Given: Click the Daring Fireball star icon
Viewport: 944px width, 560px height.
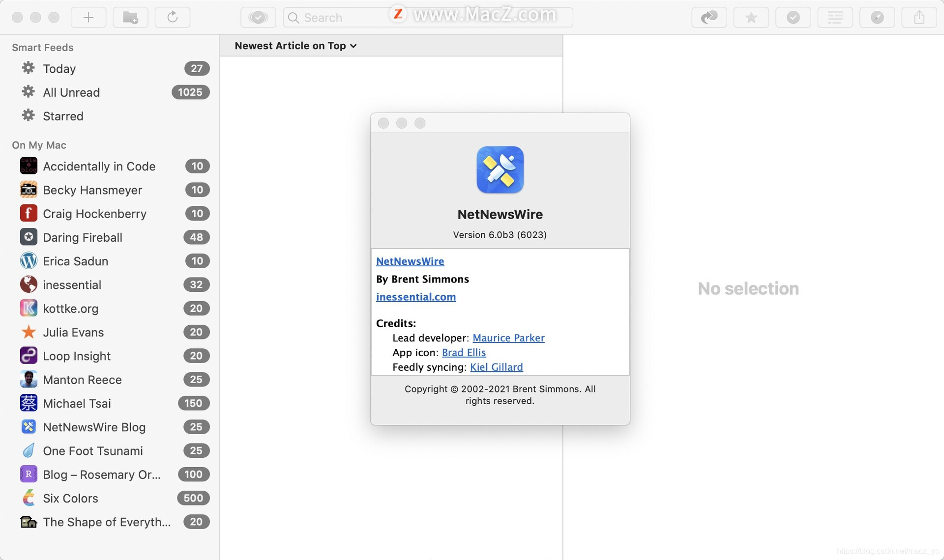Looking at the screenshot, I should pyautogui.click(x=29, y=237).
